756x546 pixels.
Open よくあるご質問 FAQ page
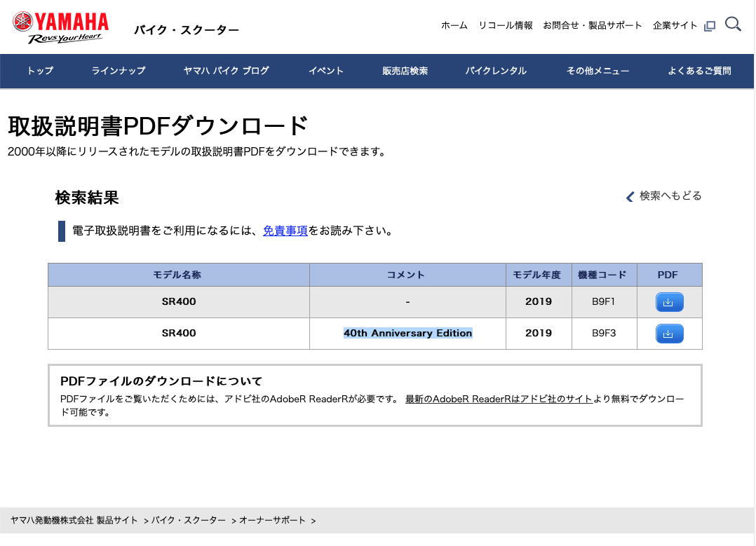pyautogui.click(x=699, y=71)
